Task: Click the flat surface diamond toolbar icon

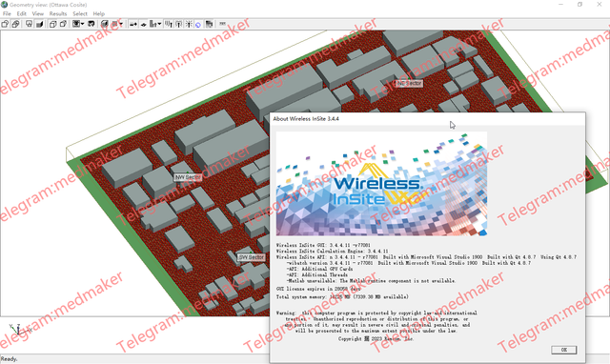Action: pyautogui.click(x=144, y=24)
